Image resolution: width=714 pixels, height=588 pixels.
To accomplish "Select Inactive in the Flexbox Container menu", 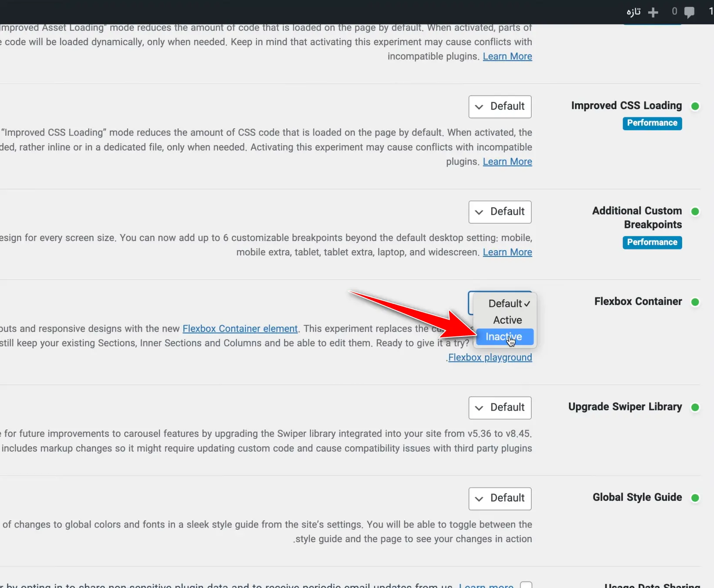I will coord(504,337).
